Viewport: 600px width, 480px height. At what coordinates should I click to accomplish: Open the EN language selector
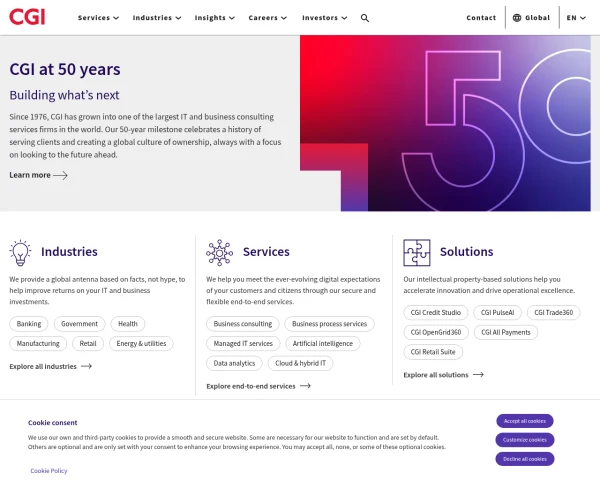pos(577,18)
